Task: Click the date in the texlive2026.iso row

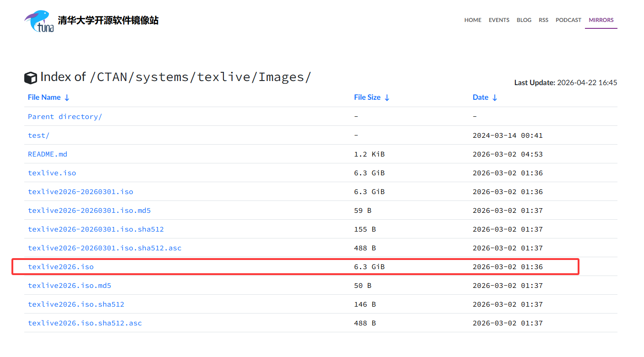Action: (508, 267)
